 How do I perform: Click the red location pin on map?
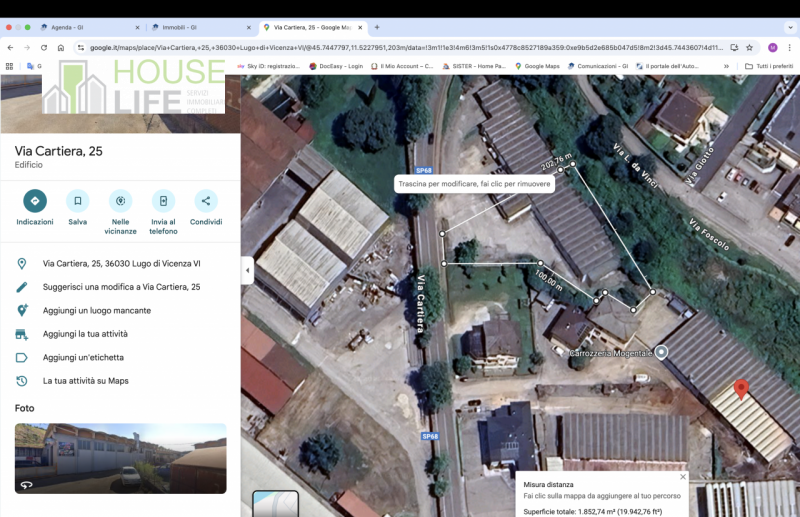point(741,390)
